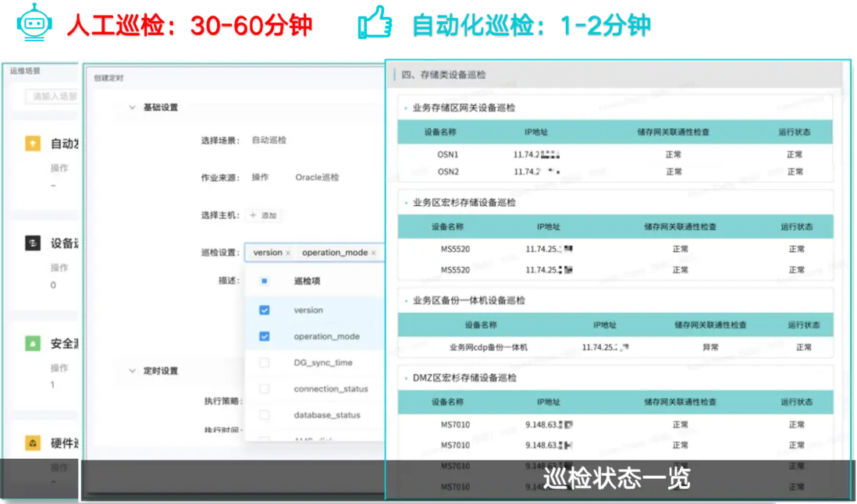The width and height of the screenshot is (857, 504).
Task: Click the DMZ区宏杉存储设备巡检 card title
Action: (x=464, y=378)
